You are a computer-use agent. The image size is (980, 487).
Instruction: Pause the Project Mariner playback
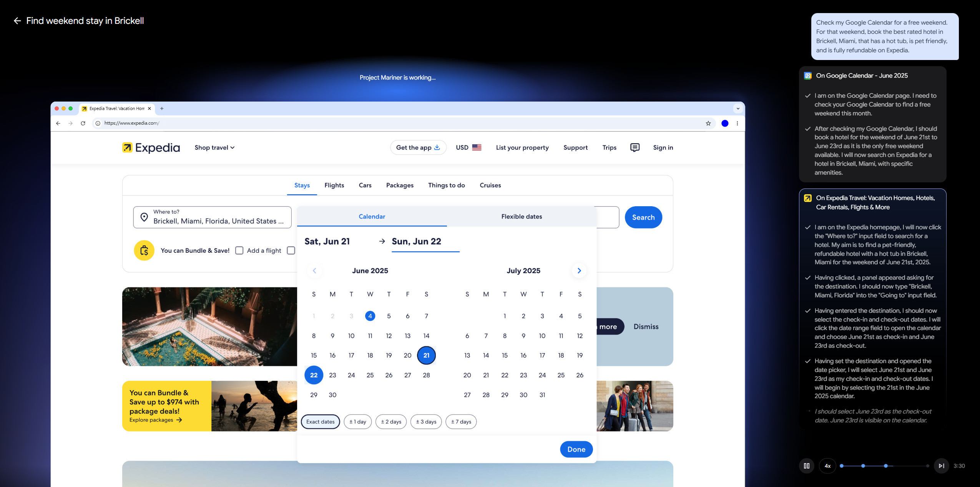click(807, 466)
